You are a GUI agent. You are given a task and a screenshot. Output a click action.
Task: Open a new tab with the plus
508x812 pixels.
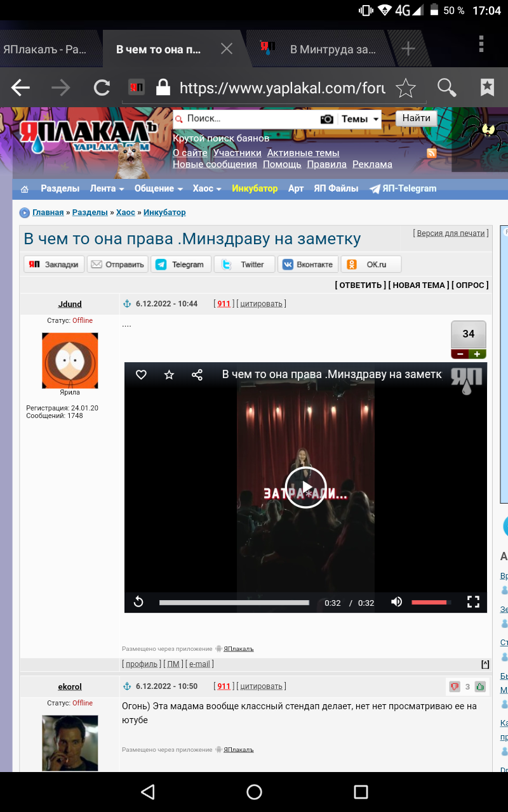click(x=408, y=49)
